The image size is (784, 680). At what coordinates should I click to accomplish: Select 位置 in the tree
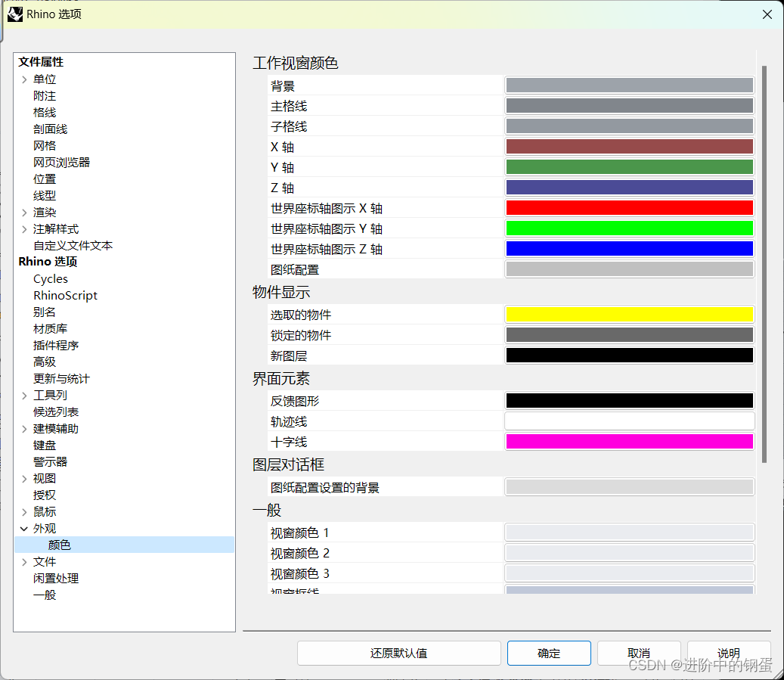[x=45, y=179]
